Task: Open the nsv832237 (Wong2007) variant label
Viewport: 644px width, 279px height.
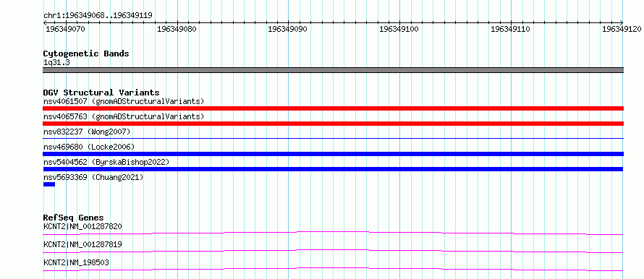Action: pyautogui.click(x=87, y=132)
